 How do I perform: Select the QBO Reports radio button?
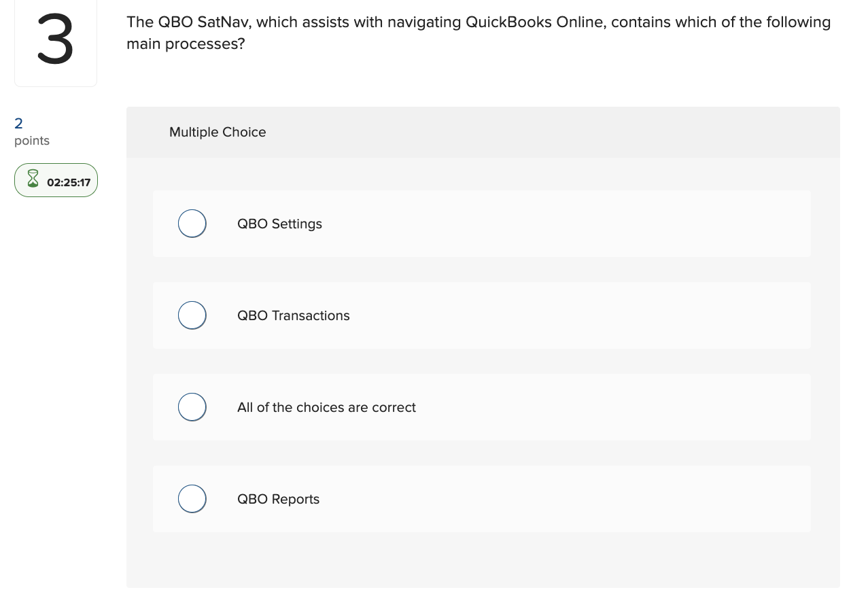192,498
